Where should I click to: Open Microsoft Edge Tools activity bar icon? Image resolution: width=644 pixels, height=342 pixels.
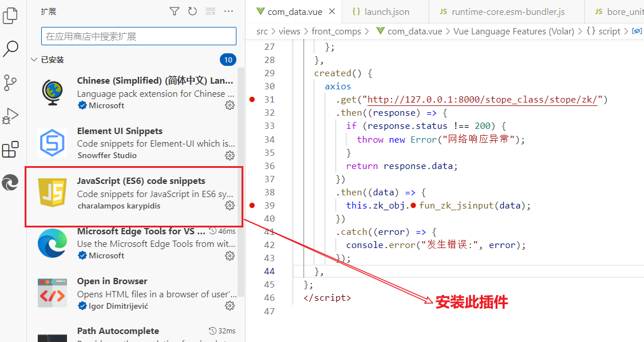point(10,183)
